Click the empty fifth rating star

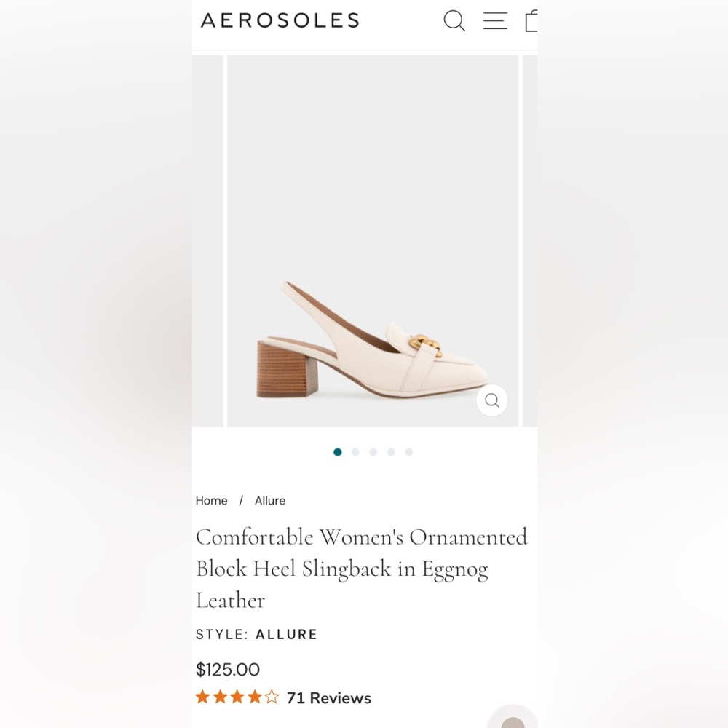[272, 697]
